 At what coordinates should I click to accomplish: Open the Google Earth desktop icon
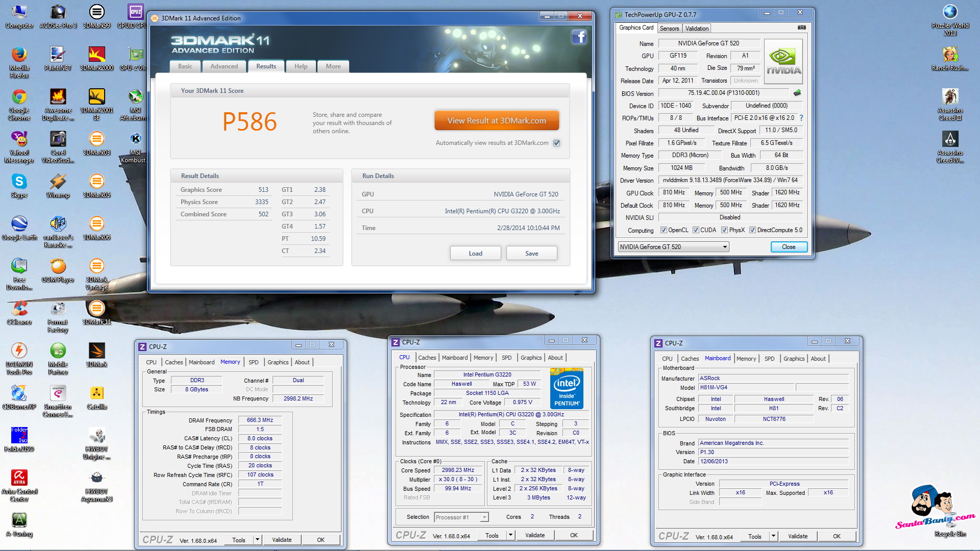click(x=19, y=228)
